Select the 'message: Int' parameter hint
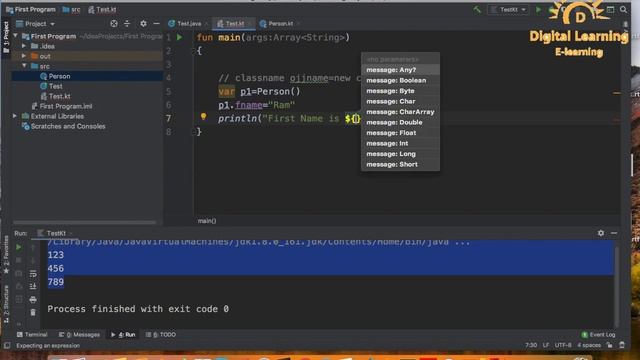Viewport: 640px width, 360px height. 400,143
